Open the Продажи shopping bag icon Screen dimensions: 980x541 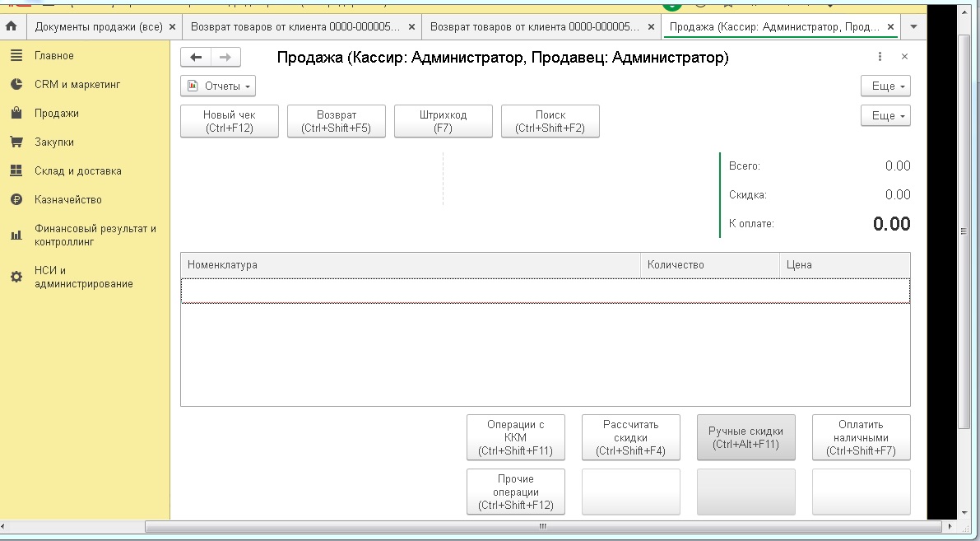(x=16, y=113)
